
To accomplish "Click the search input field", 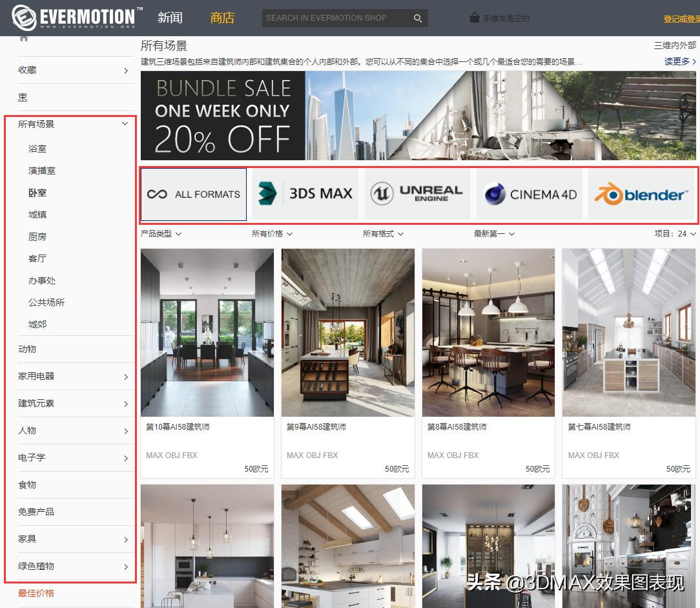I will pyautogui.click(x=337, y=18).
